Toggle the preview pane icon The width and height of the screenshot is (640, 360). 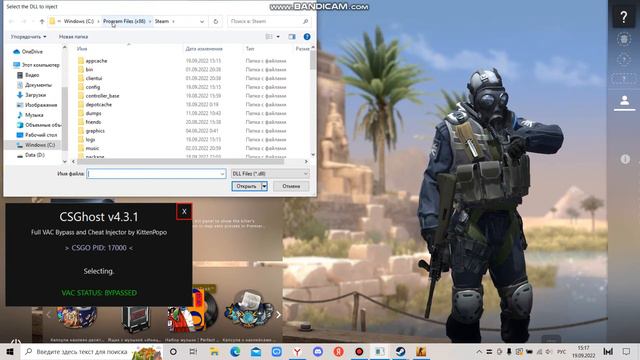292,37
